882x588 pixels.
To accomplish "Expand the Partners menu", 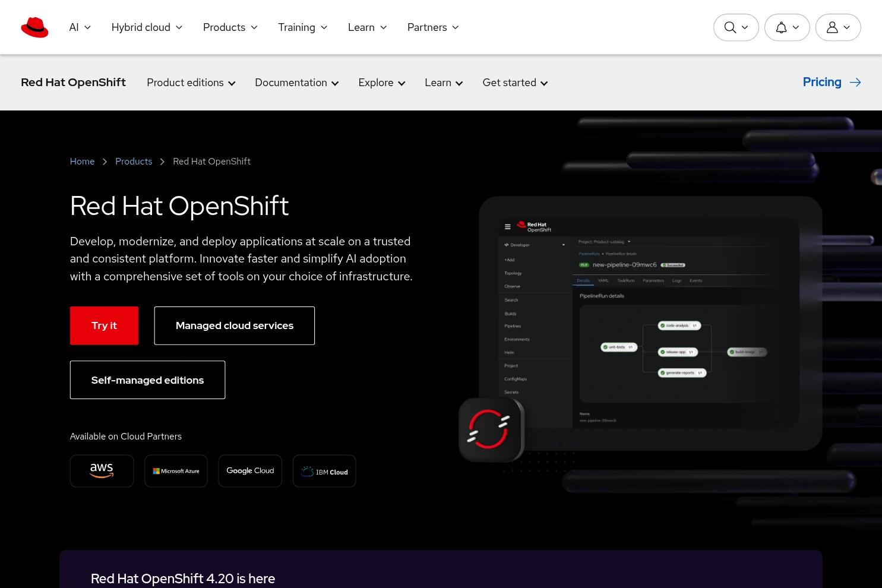I will click(x=433, y=27).
